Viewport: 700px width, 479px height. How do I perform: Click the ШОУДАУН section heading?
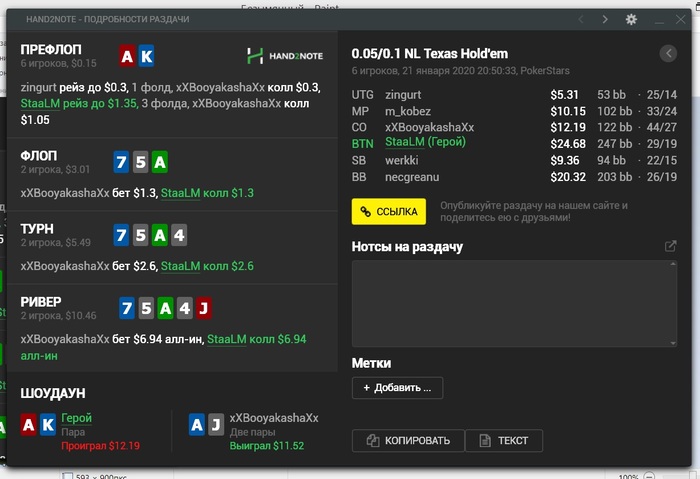click(x=53, y=393)
